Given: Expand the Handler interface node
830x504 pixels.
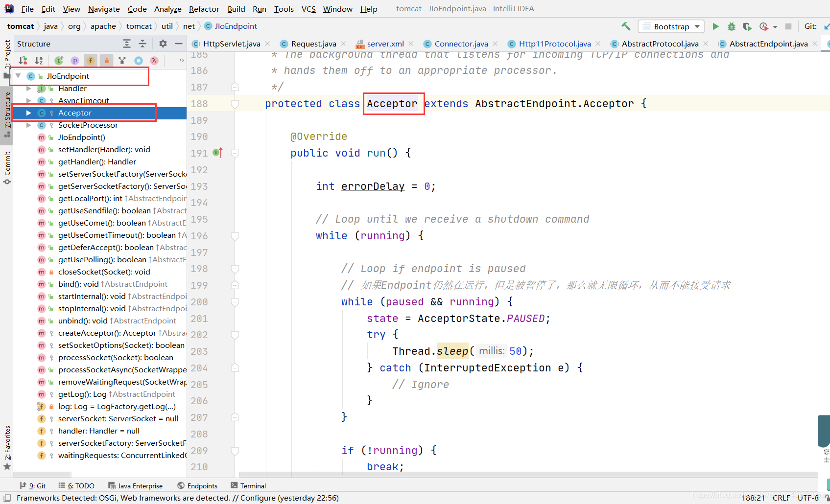Looking at the screenshot, I should (29, 88).
